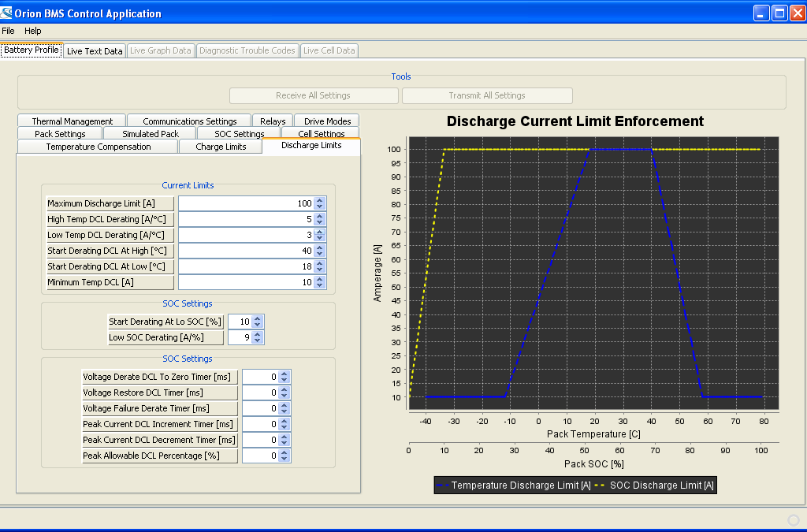Open the File menu
Screen dimensions: 807x532
coord(8,31)
